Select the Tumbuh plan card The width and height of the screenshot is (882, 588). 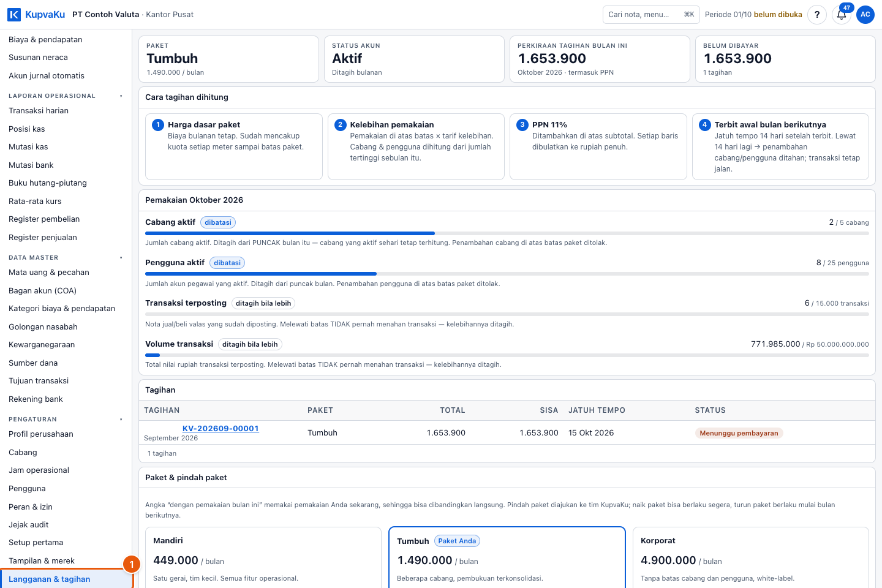click(x=507, y=557)
